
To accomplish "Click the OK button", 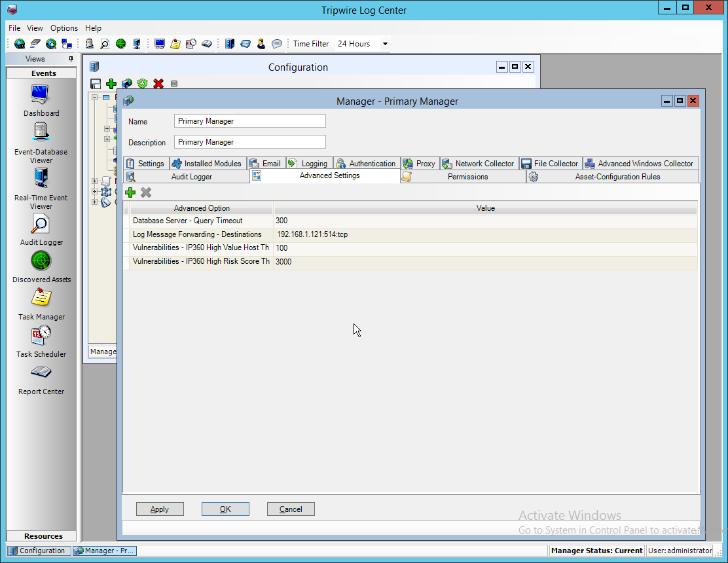I will [225, 509].
